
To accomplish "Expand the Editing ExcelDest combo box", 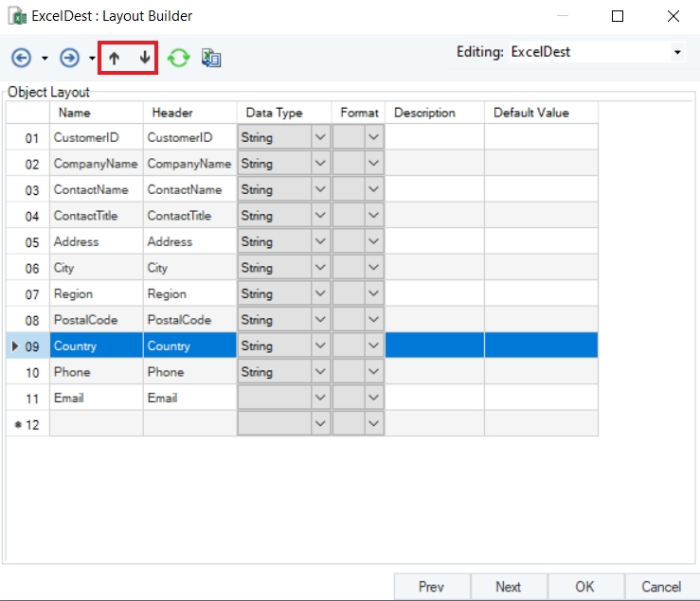I will click(x=677, y=53).
